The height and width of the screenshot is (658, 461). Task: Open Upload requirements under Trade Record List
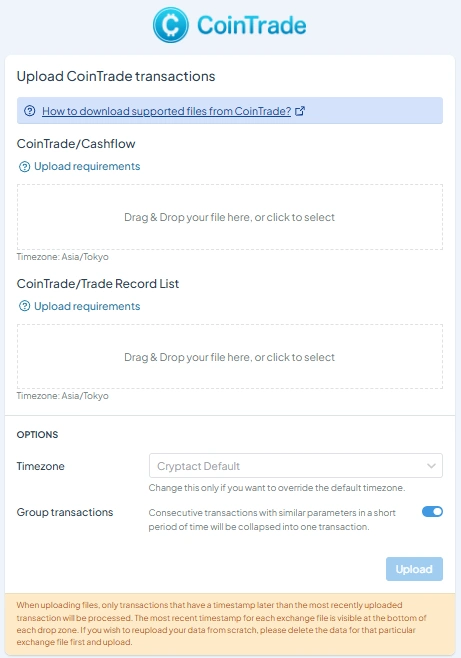(x=87, y=306)
